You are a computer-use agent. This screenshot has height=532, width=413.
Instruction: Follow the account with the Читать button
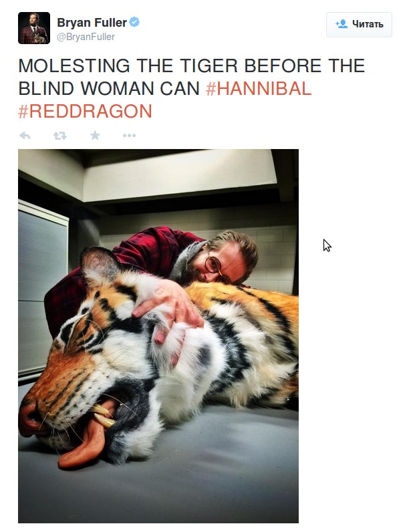359,25
